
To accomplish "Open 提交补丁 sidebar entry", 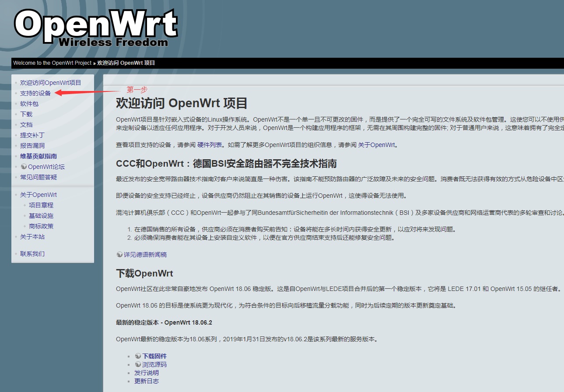I will pos(32,135).
